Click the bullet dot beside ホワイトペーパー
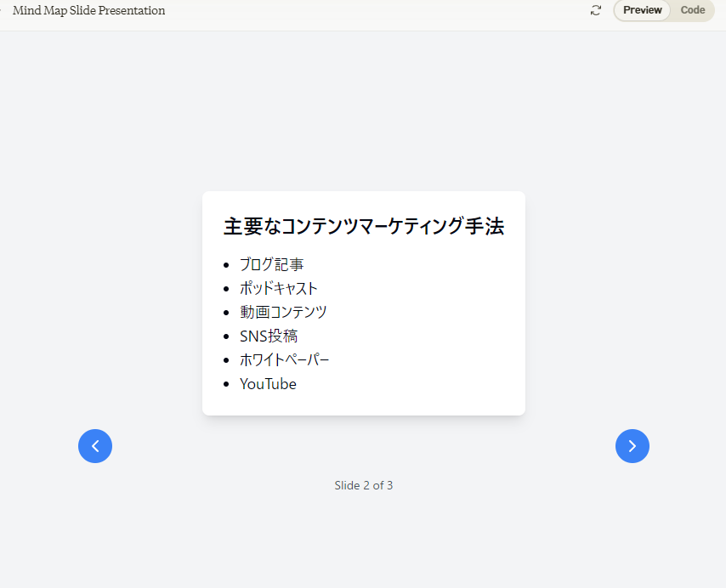 click(226, 360)
